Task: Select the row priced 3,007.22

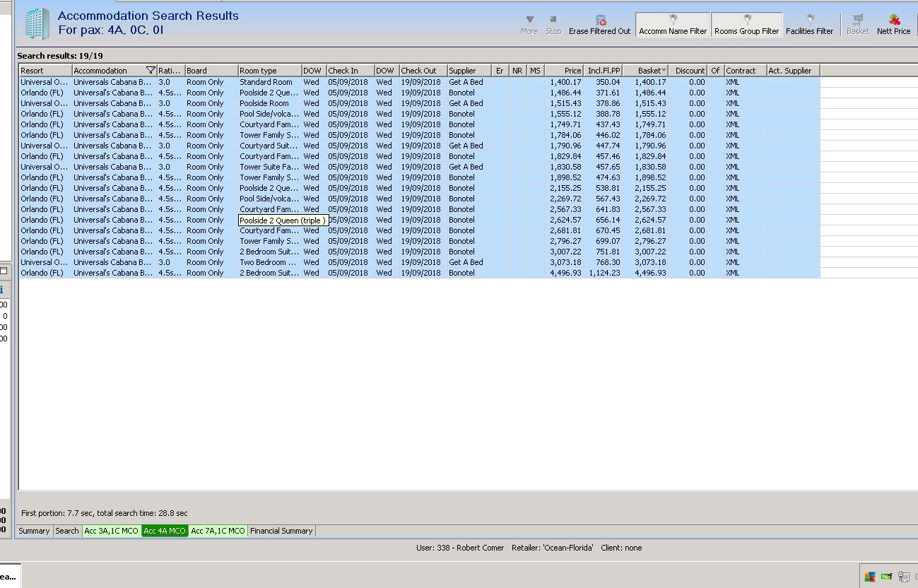Action: click(420, 252)
